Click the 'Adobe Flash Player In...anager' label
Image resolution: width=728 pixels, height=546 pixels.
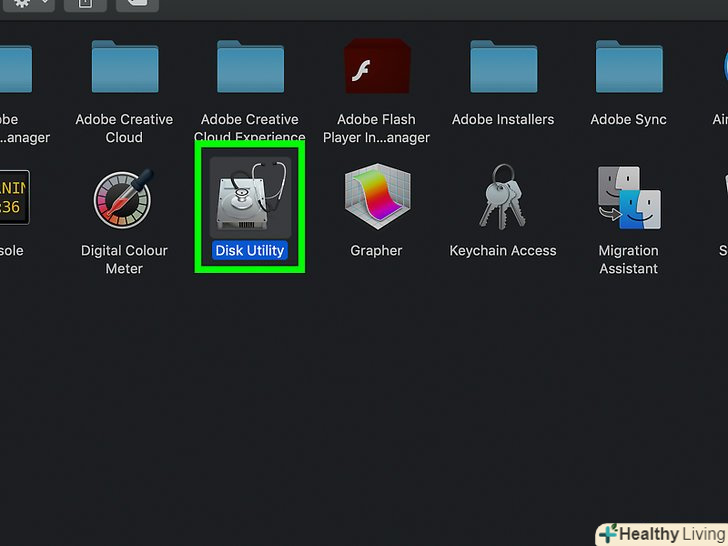click(x=377, y=129)
